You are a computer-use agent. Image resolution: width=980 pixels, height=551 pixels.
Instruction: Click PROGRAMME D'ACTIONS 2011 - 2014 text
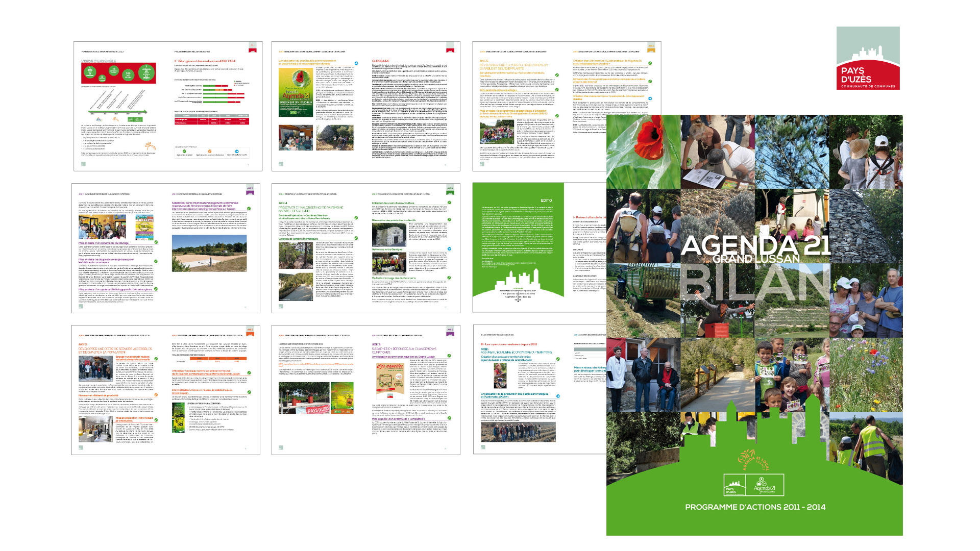click(x=755, y=507)
